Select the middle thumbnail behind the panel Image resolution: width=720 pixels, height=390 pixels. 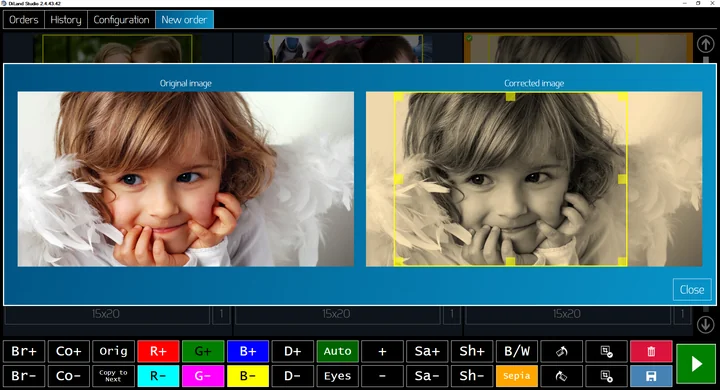(348, 49)
